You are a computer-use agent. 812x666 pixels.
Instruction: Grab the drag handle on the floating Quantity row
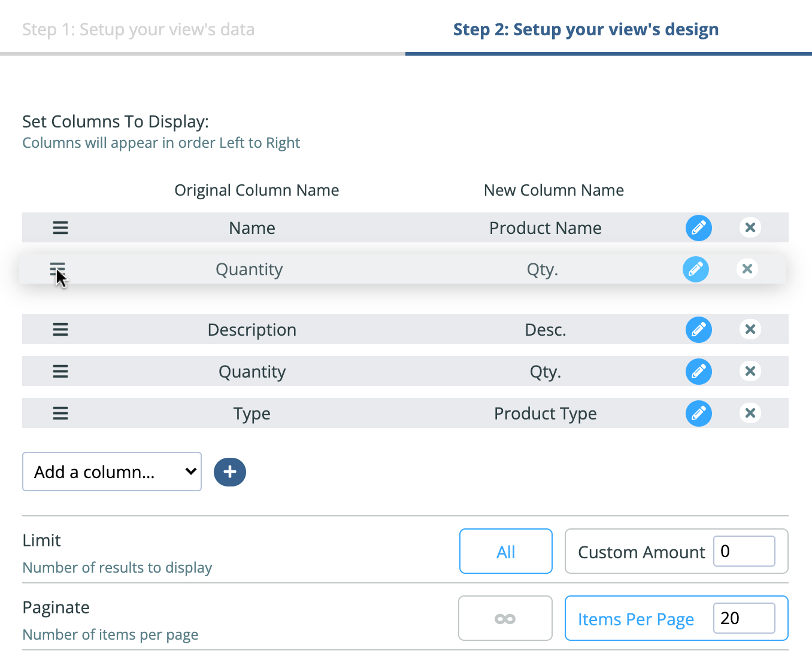pyautogui.click(x=57, y=269)
